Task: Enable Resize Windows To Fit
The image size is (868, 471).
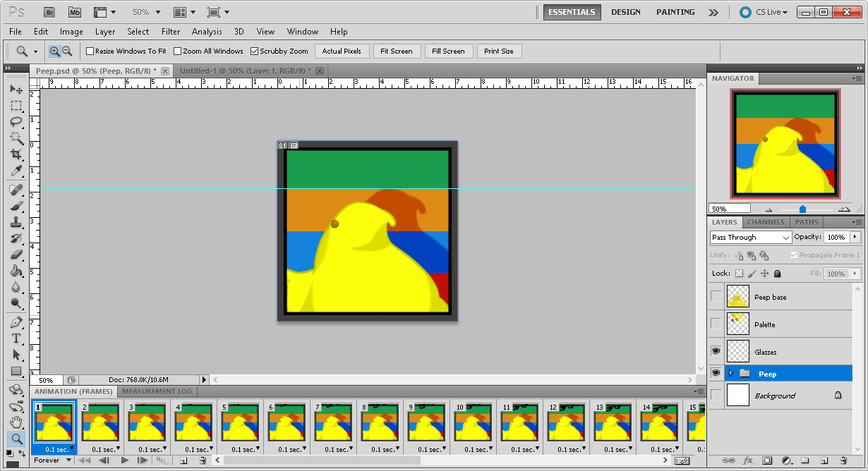Action: [x=90, y=51]
